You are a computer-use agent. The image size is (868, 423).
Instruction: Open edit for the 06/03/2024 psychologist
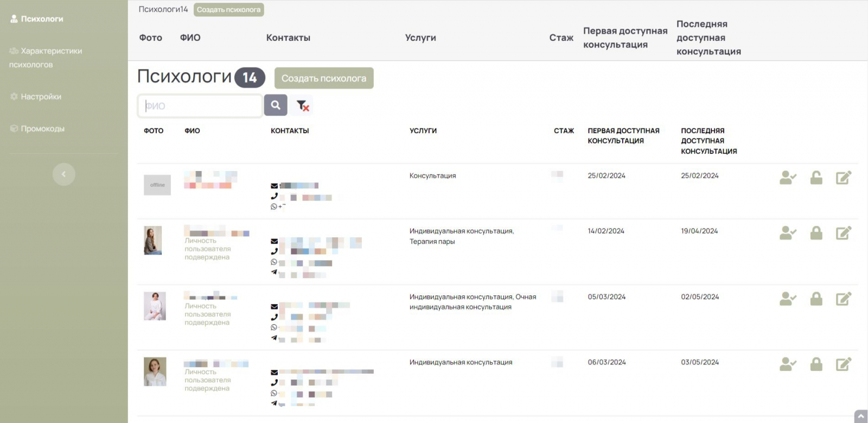pos(843,364)
